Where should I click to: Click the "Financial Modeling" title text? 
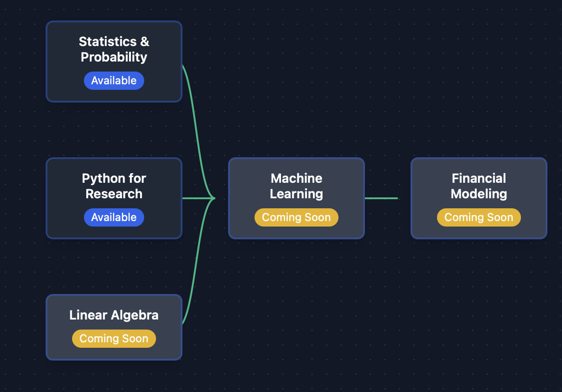pos(479,186)
